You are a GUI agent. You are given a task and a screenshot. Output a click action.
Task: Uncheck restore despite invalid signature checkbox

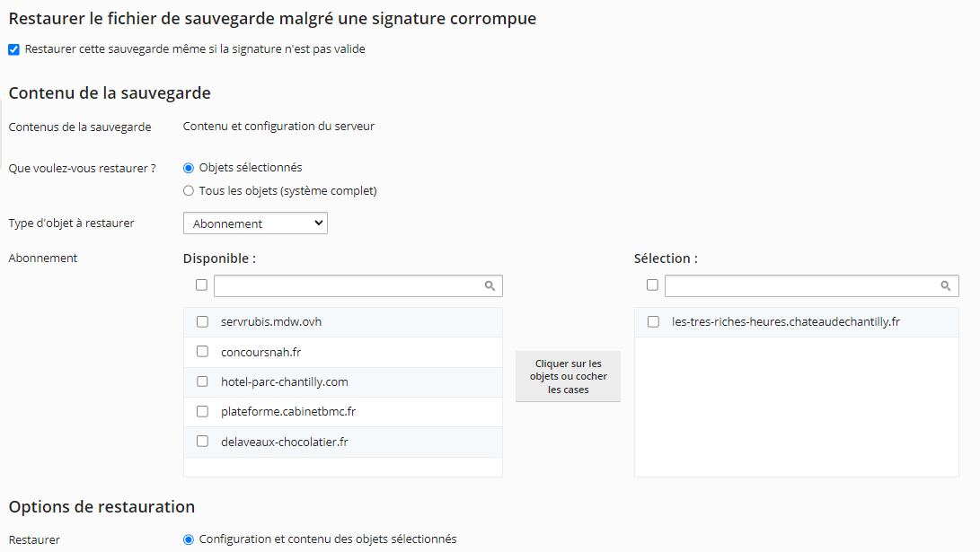tap(13, 49)
